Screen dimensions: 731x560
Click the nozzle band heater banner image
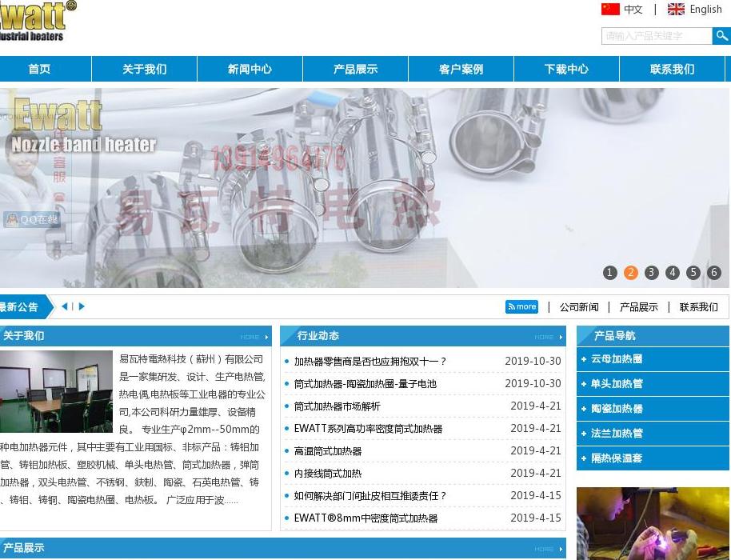click(365, 188)
